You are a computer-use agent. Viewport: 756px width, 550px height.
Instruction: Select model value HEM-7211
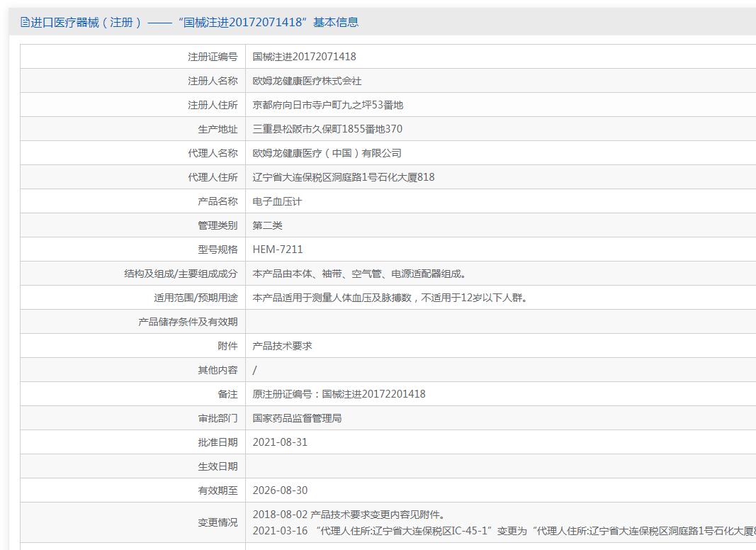click(278, 249)
